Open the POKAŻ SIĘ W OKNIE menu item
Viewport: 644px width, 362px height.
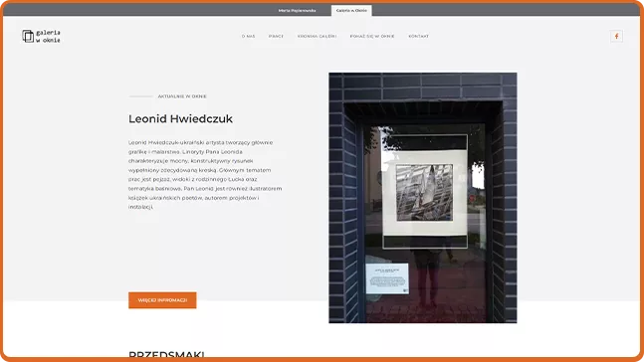(x=372, y=36)
